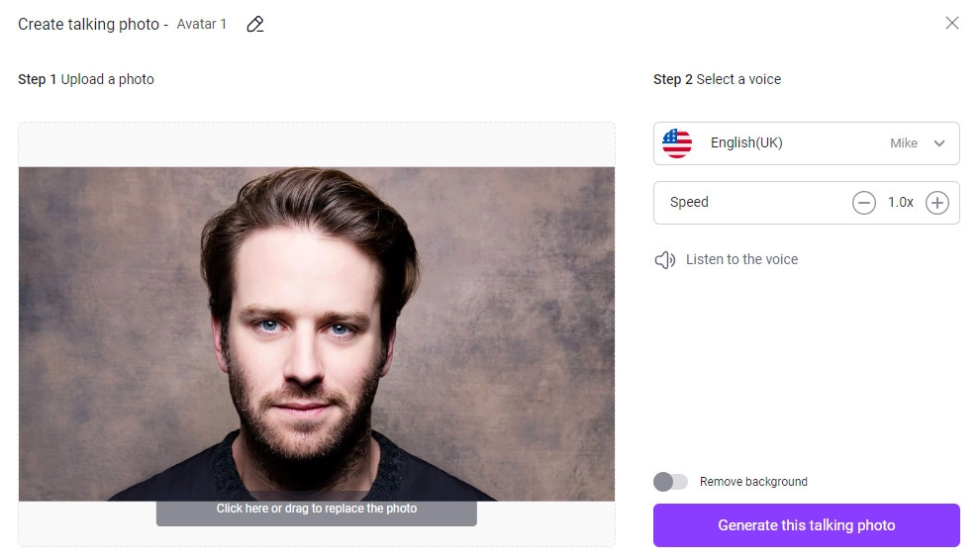Expand the voice dropdown chevron
980x560 pixels.
(939, 143)
